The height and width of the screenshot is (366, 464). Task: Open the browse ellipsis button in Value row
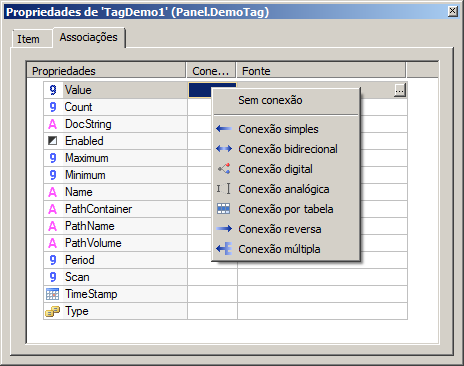(399, 90)
